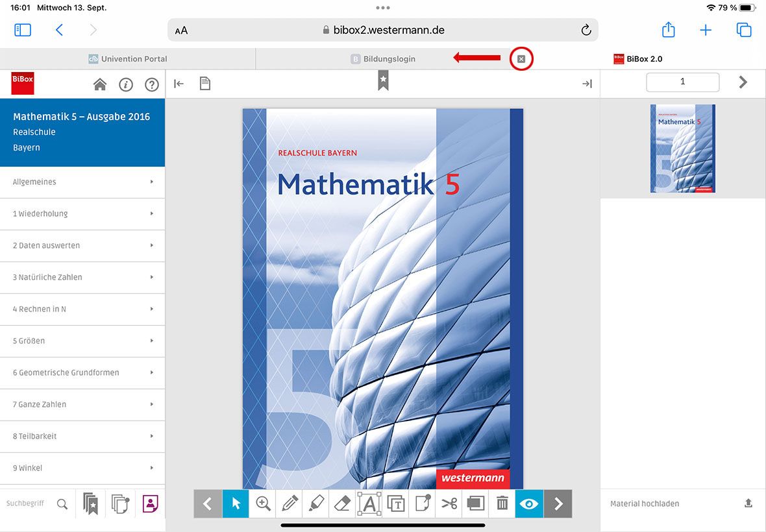The width and height of the screenshot is (766, 532).
Task: Activate the zoom magnifier tool
Action: coord(263,503)
